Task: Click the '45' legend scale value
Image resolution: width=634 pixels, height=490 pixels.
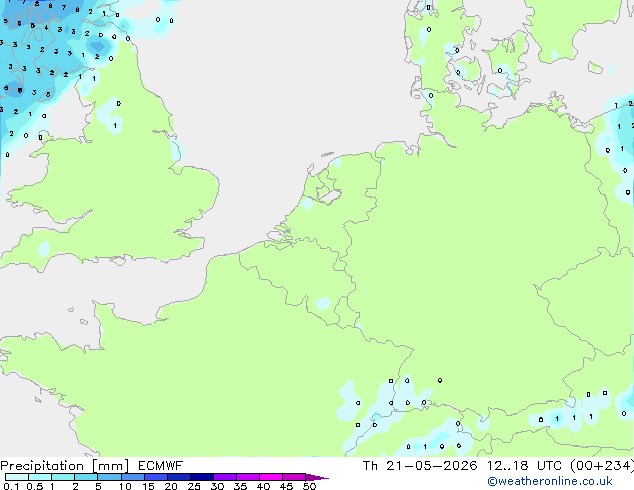Action: [x=286, y=486]
